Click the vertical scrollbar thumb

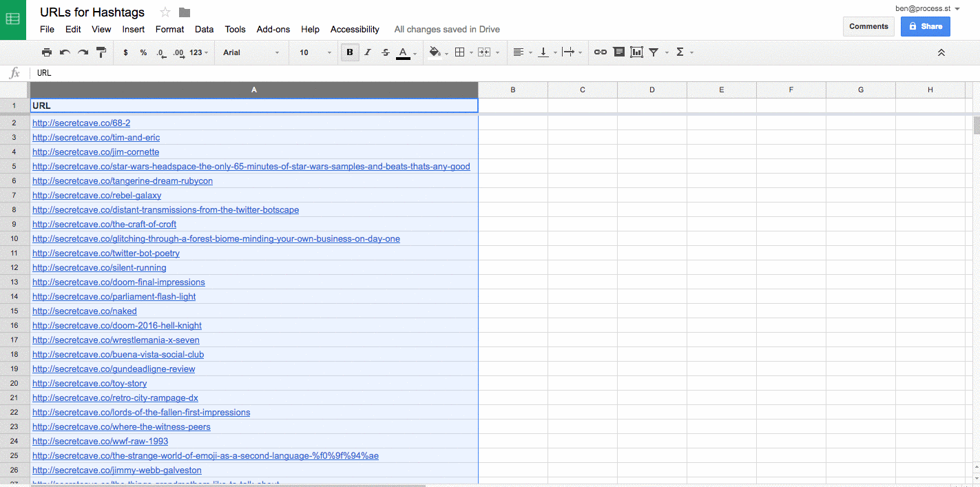click(x=977, y=125)
